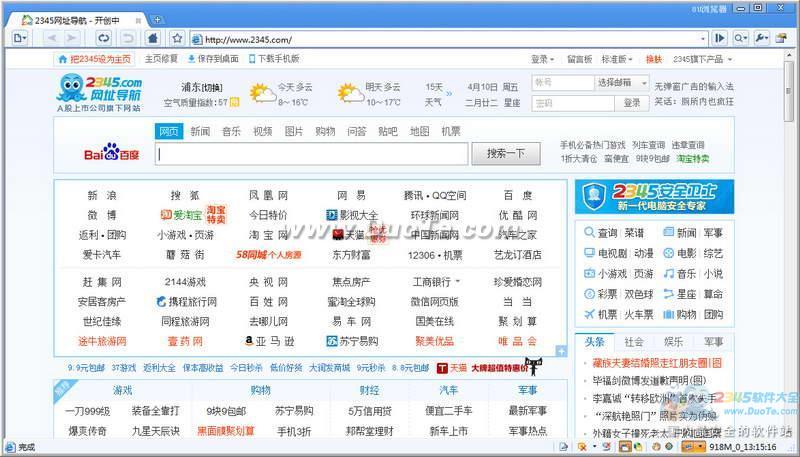Screen dimensions: 800x457
Task: Expand the 工商银行 dropdown arrow
Action: pyautogui.click(x=457, y=282)
